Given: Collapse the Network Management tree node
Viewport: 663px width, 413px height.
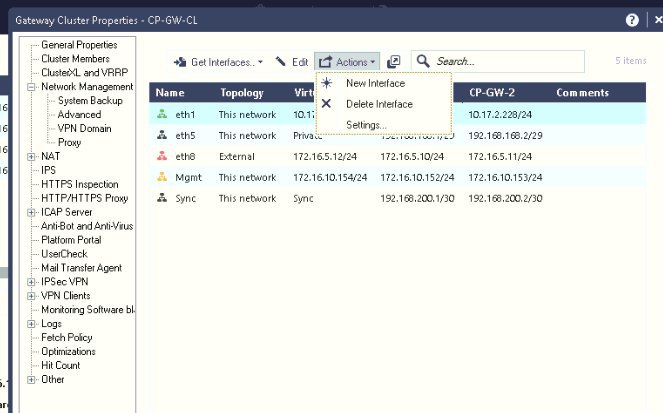Looking at the screenshot, I should 31,87.
